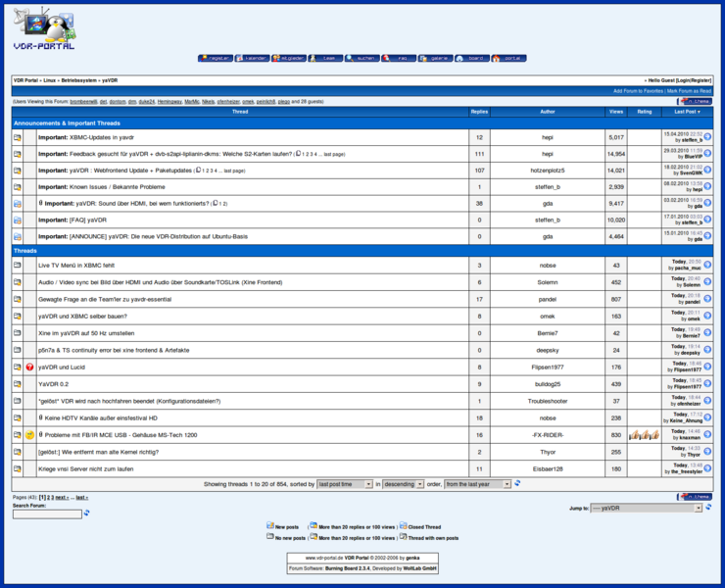Viewport: 725px width, 588px height.
Task: Click the VDR-Portal penguin logo
Action: (44, 28)
